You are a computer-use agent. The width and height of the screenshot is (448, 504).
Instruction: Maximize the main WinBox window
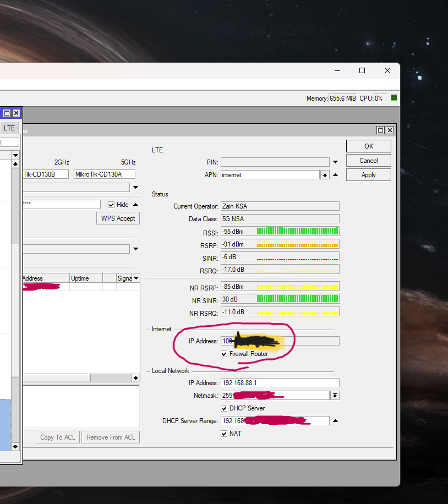(x=362, y=71)
